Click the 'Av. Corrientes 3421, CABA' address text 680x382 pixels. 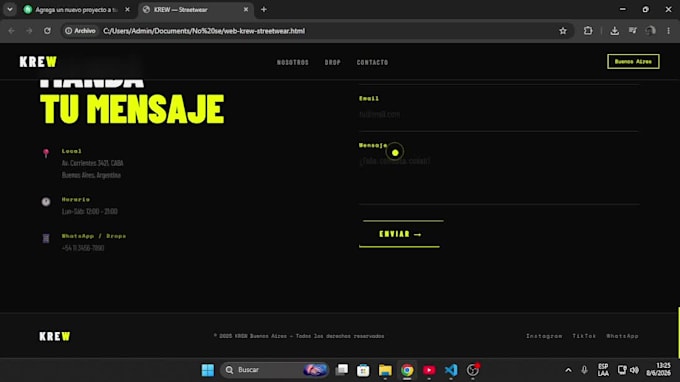click(x=92, y=163)
